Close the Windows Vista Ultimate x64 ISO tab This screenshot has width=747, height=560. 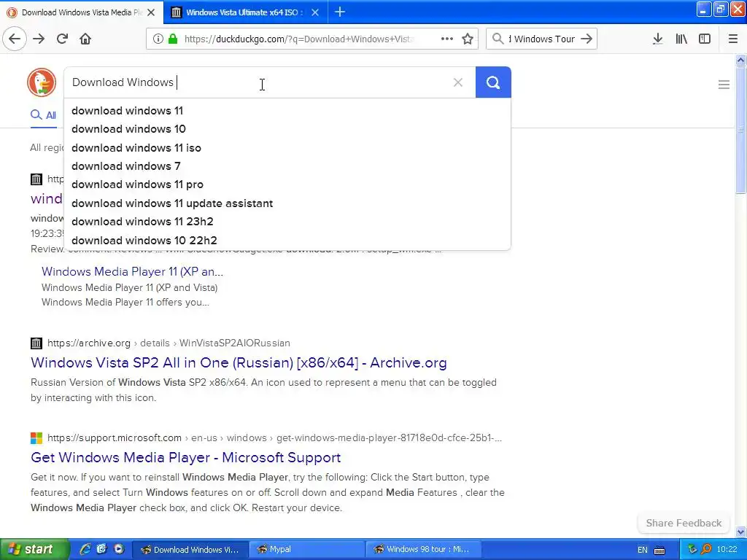(315, 12)
